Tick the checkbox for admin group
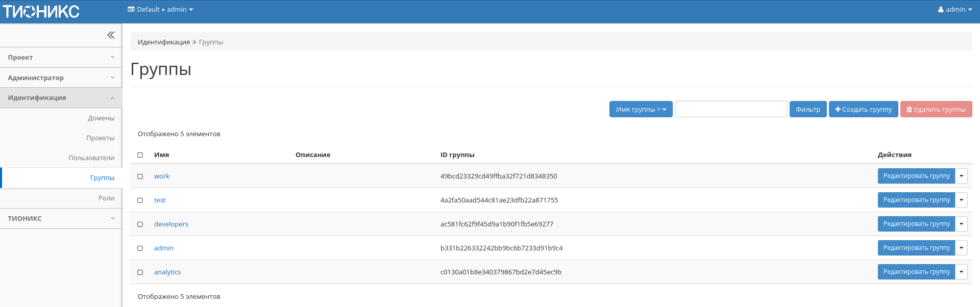The height and width of the screenshot is (307, 980). [140, 248]
